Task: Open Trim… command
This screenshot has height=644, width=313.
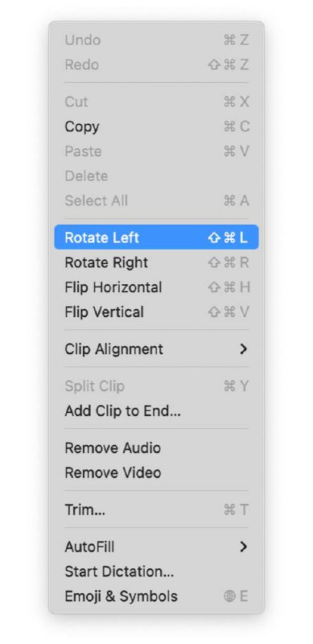Action: [x=156, y=510]
